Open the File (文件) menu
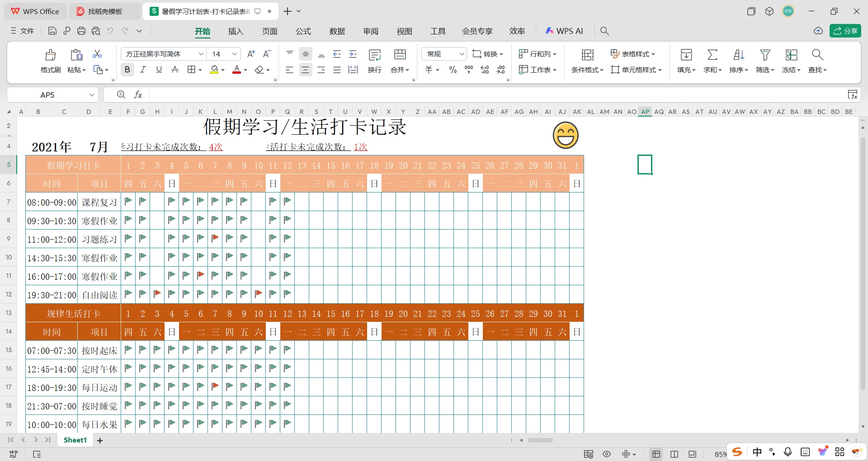 pyautogui.click(x=22, y=31)
